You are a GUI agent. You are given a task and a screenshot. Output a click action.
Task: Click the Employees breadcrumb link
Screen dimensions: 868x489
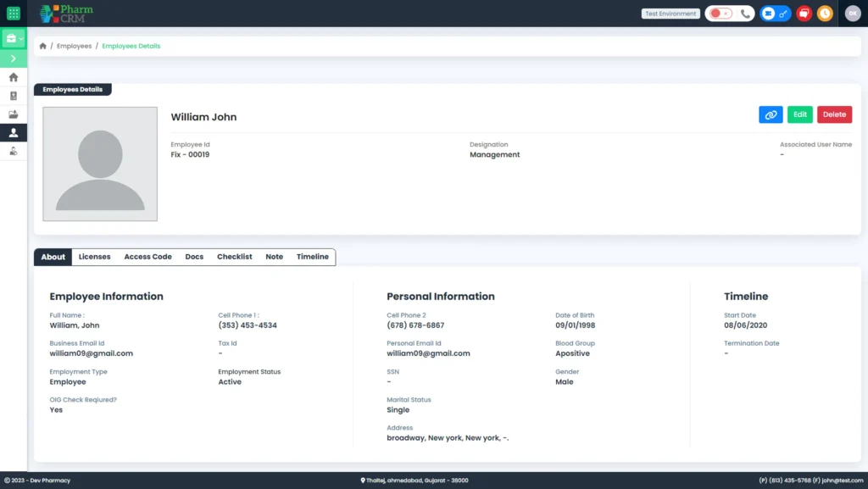coord(74,46)
